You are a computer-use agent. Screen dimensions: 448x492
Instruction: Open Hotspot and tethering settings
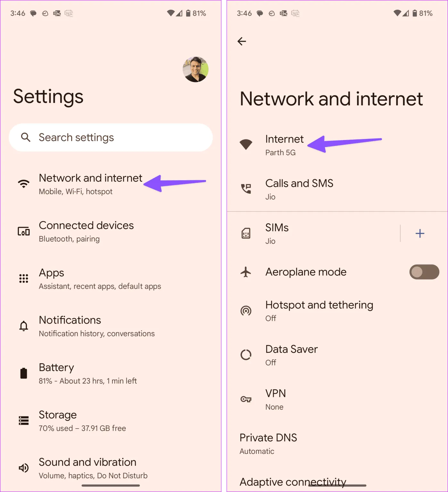[337, 311]
